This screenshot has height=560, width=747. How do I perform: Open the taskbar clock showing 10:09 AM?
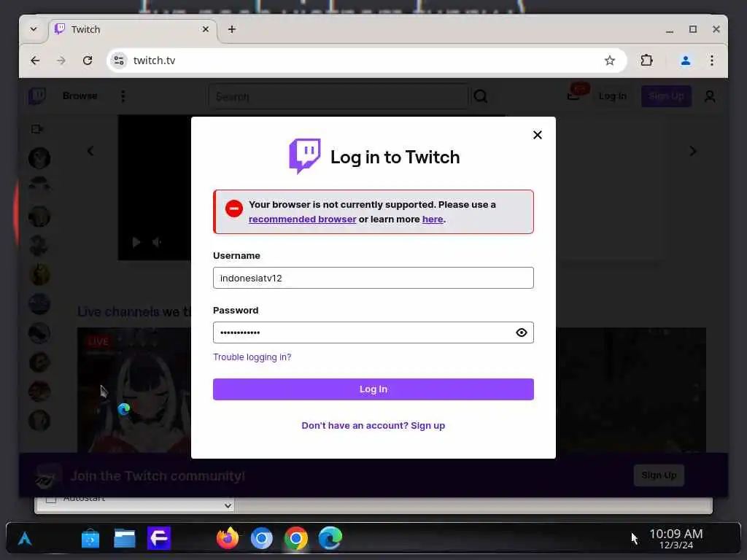(x=676, y=539)
